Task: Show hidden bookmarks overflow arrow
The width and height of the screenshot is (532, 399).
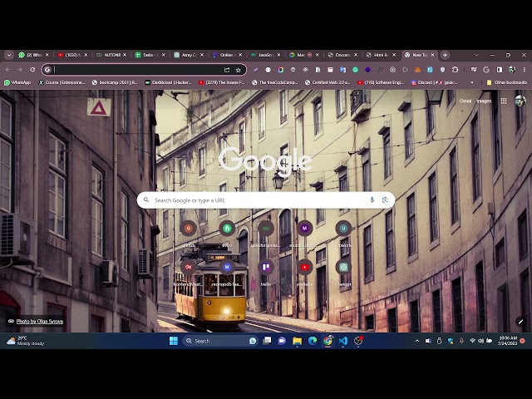Action: coord(472,82)
